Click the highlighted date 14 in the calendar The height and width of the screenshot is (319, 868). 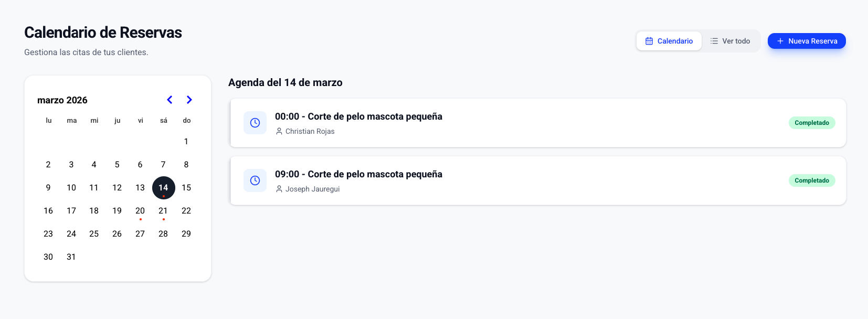coord(163,187)
